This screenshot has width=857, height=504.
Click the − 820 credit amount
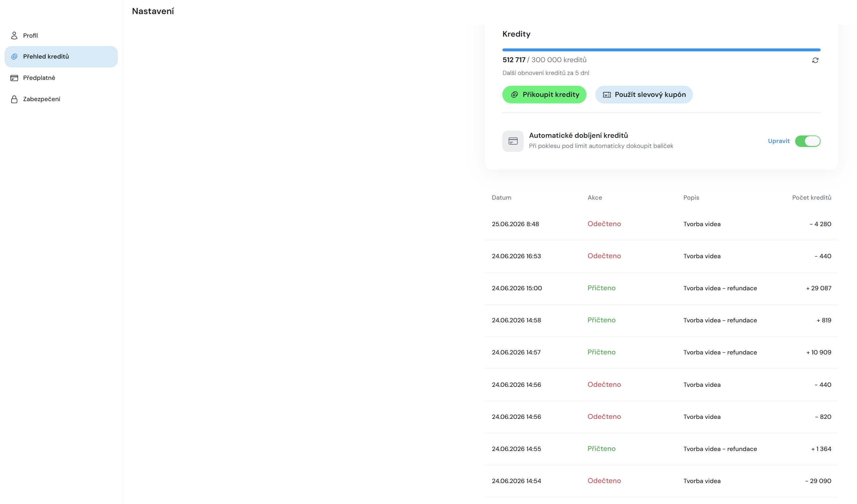tap(823, 417)
